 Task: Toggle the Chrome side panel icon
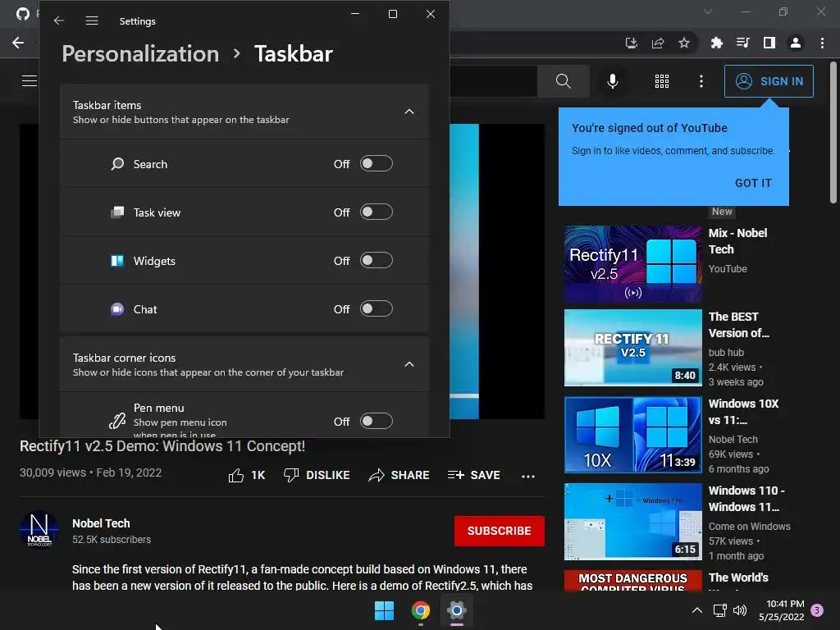click(x=769, y=43)
